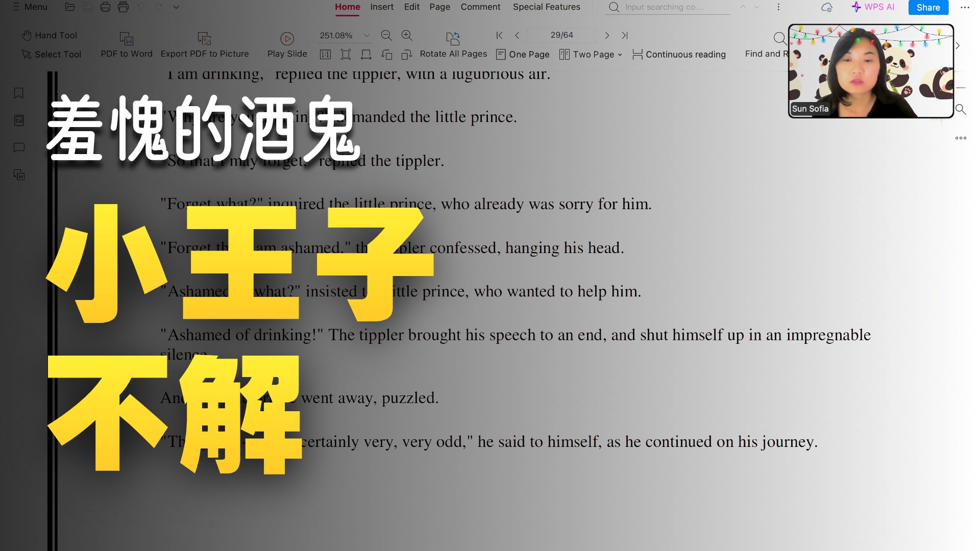
Task: Switch to the Insert tab
Action: point(382,7)
